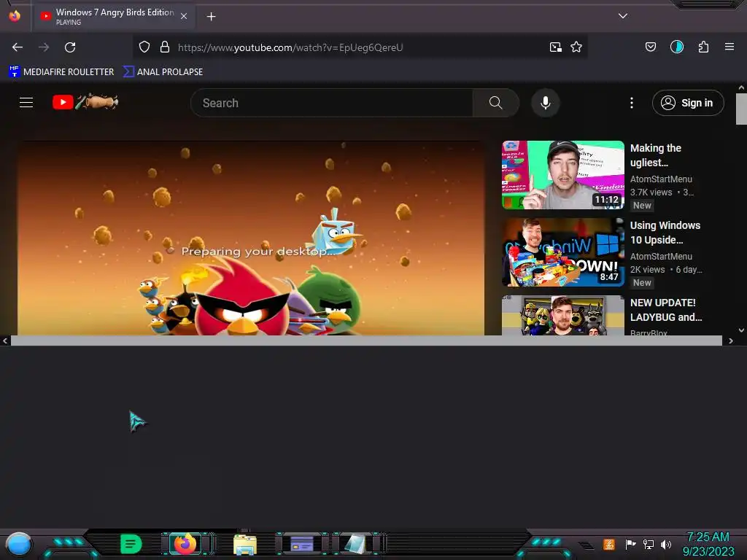This screenshot has width=747, height=560.
Task: Open the volume speaker tray icon
Action: 666,544
